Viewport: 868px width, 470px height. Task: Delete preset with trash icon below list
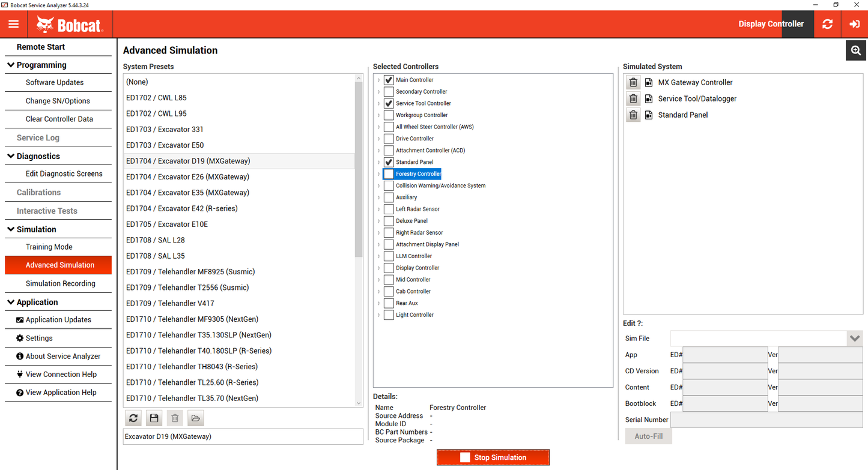click(x=175, y=418)
